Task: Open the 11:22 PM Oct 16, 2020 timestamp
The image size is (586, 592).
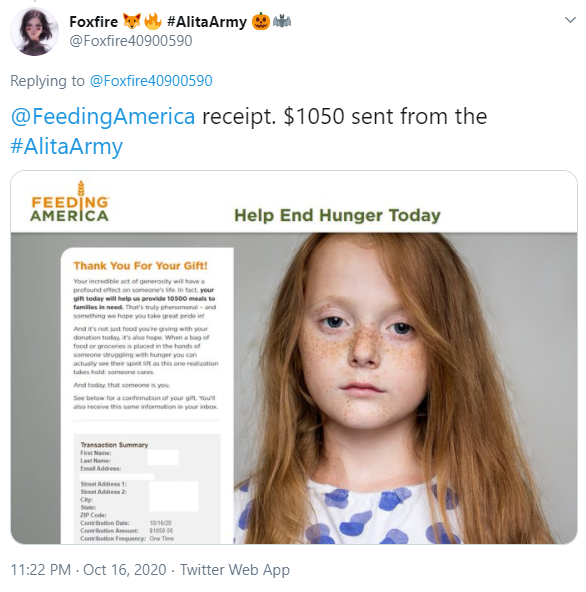Action: pos(88,570)
